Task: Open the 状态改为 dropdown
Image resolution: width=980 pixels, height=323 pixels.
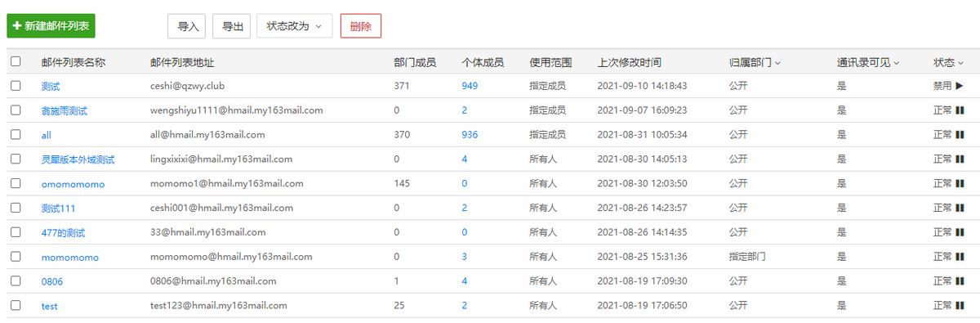Action: tap(294, 26)
